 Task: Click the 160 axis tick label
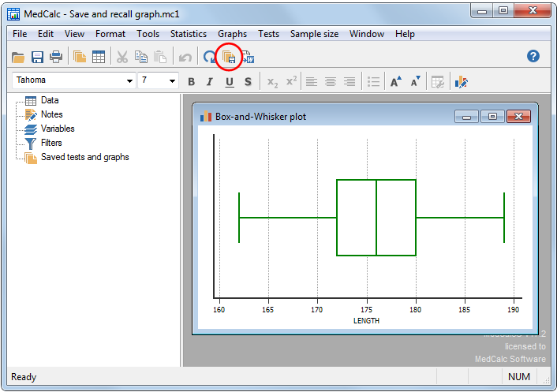(219, 310)
